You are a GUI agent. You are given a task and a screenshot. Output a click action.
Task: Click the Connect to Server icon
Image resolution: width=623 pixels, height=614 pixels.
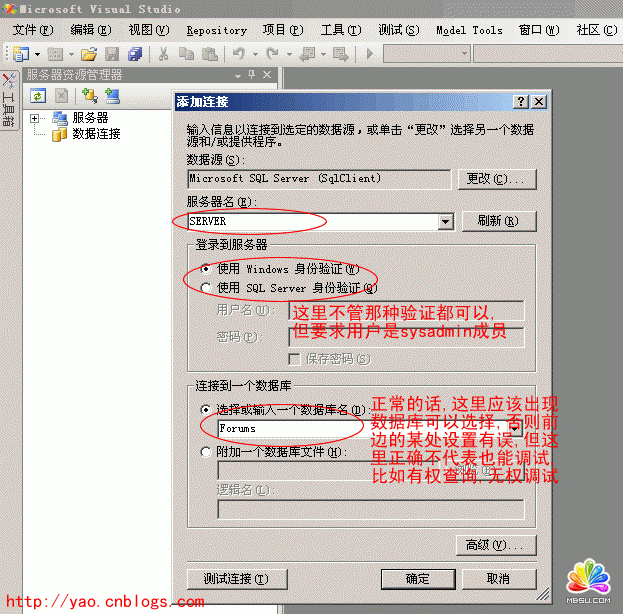[x=112, y=96]
